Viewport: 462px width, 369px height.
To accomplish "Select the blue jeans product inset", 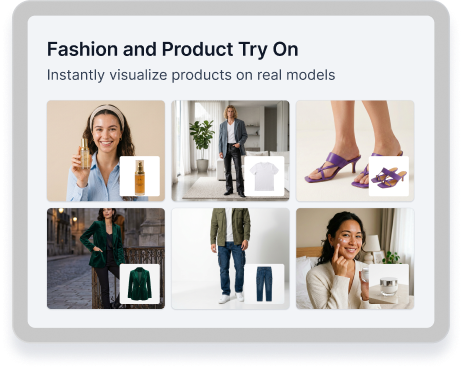I will 264,284.
